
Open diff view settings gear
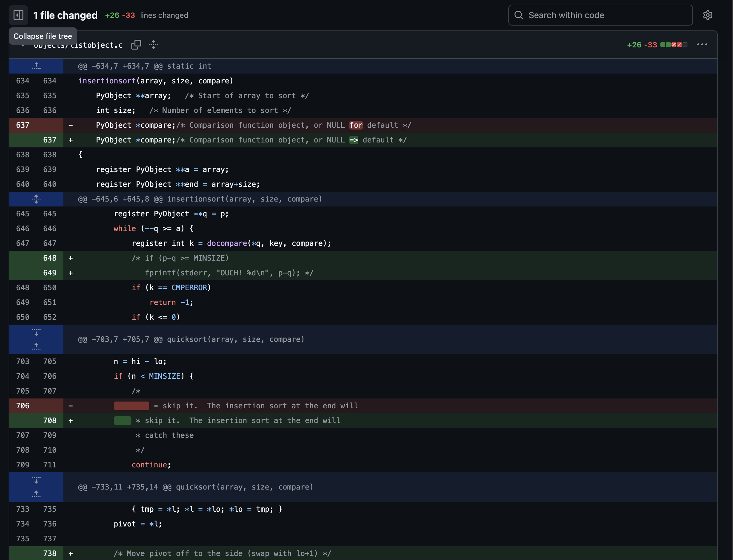pos(707,15)
